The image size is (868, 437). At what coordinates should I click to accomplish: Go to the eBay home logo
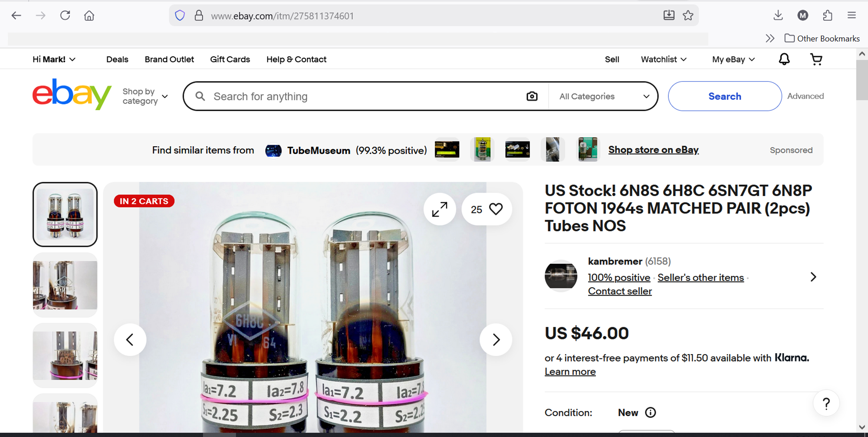[x=72, y=94]
